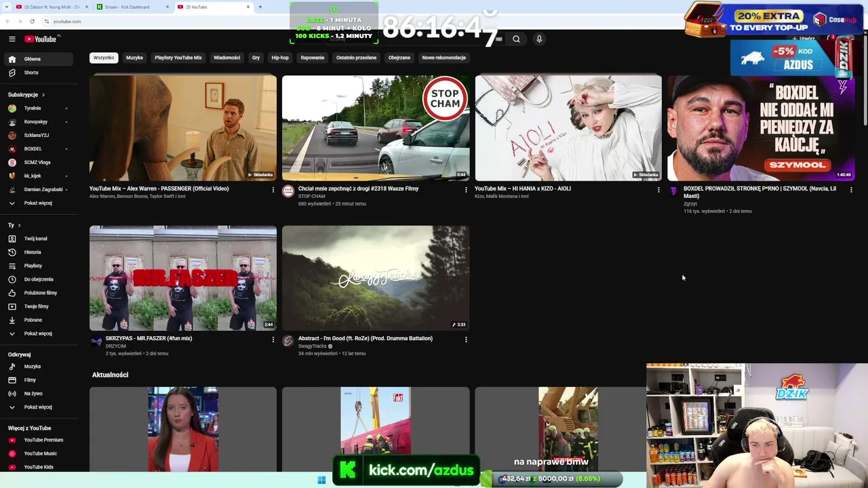The image size is (868, 488).
Task: Play the STOP CHAM road video thumbnail
Action: click(x=376, y=127)
